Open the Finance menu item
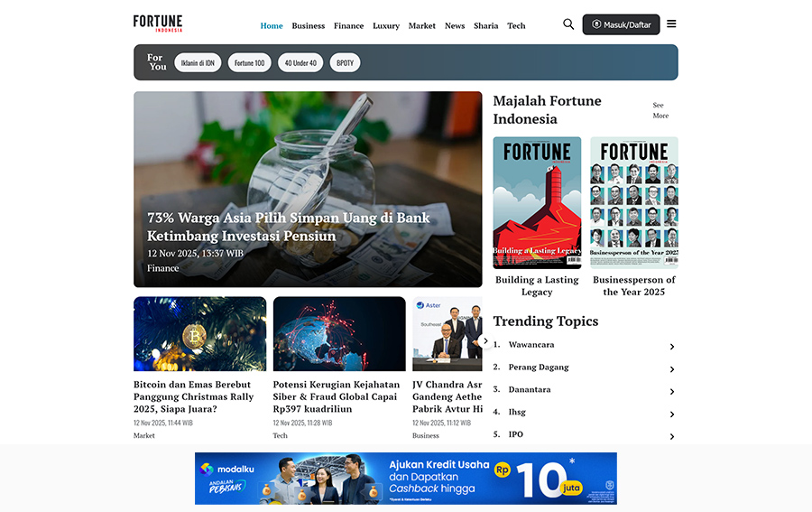Screen dimensions: 812x512 [x=348, y=26]
